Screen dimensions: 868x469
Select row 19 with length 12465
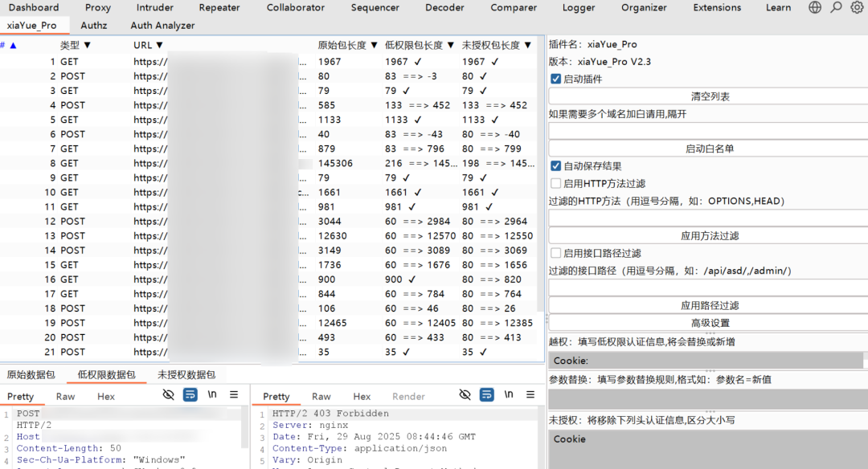[268, 323]
